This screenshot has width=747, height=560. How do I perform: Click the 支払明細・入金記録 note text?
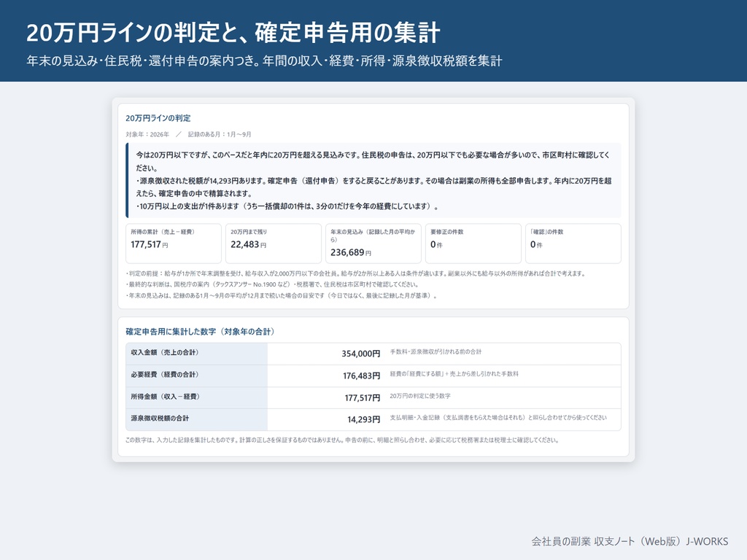498,418
